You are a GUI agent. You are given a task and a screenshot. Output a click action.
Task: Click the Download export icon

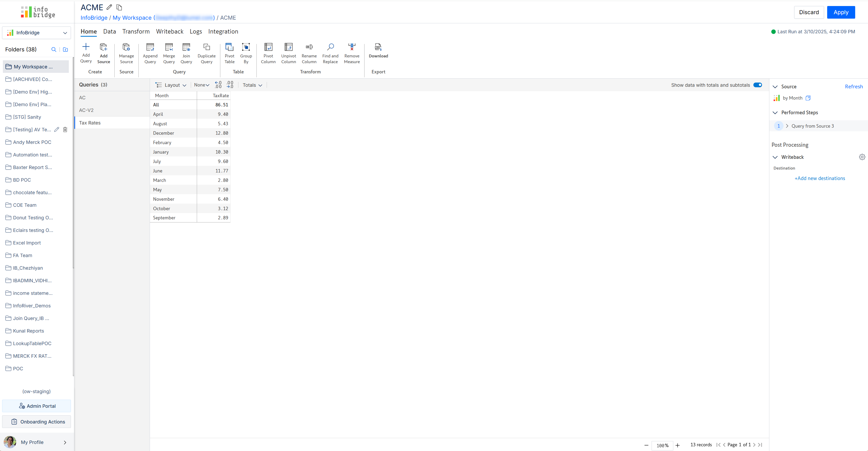click(x=378, y=47)
